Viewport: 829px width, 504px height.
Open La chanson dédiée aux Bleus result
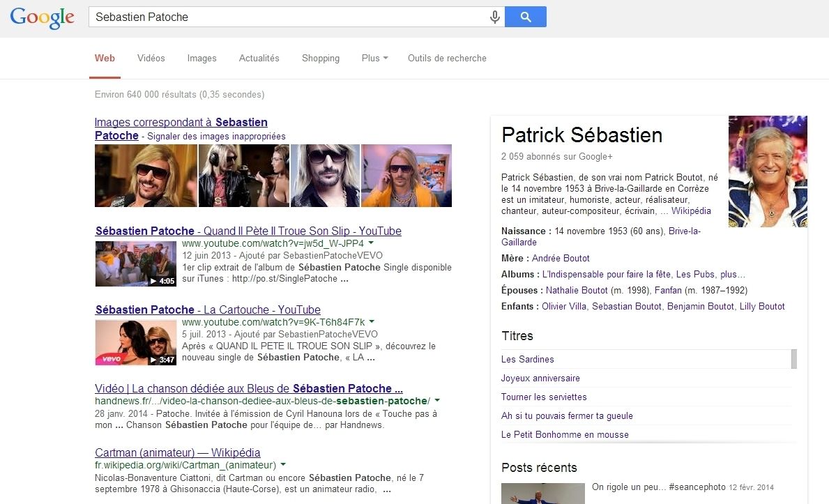248,389
